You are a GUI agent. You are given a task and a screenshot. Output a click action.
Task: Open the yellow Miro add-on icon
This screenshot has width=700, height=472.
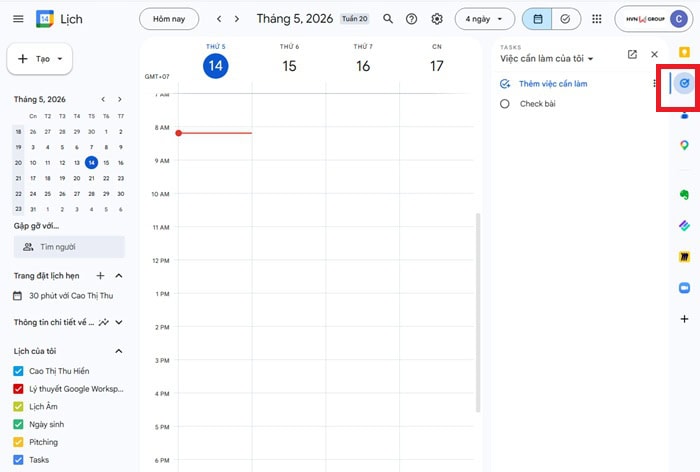coord(684,257)
